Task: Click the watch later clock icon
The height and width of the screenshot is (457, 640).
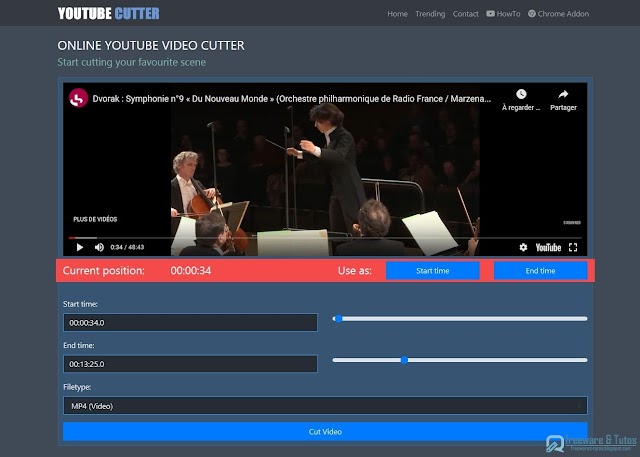Action: click(521, 94)
